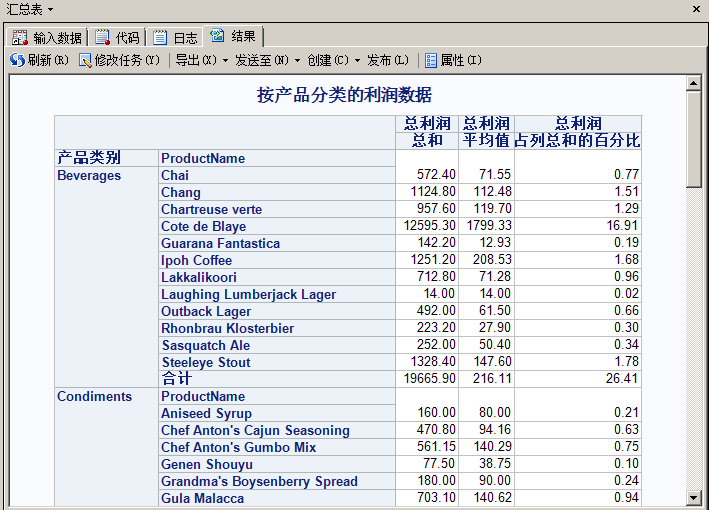This screenshot has height=510, width=709.
Task: Switch to the 代码 tab
Action: click(x=116, y=38)
